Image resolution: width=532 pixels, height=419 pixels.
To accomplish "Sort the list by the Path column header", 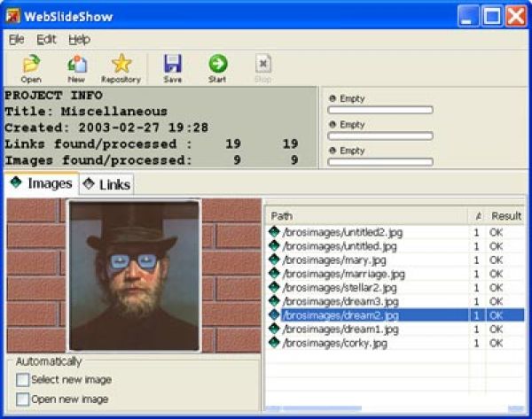I will (x=366, y=216).
